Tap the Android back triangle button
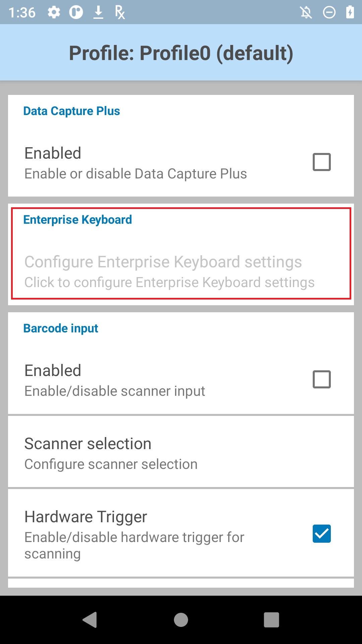The width and height of the screenshot is (362, 644). coord(90,620)
